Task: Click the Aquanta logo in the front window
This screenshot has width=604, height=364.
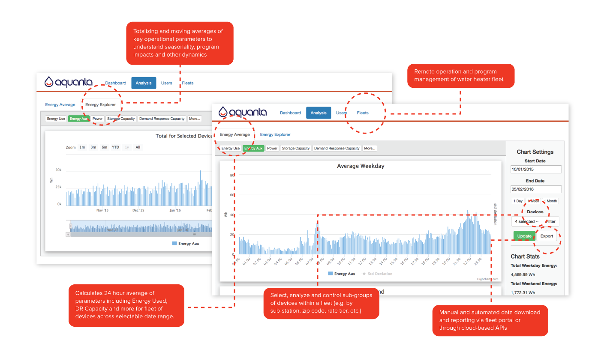Action: [x=243, y=113]
